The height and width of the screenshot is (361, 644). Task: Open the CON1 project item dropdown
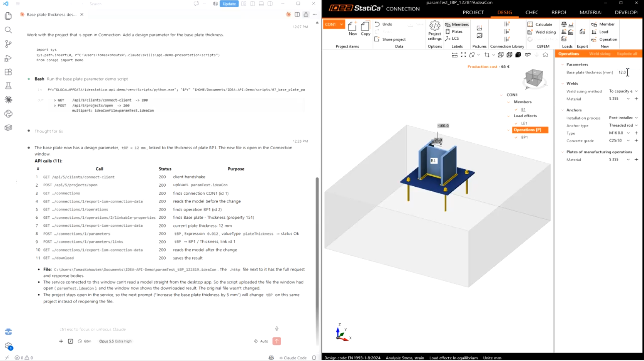pyautogui.click(x=341, y=24)
